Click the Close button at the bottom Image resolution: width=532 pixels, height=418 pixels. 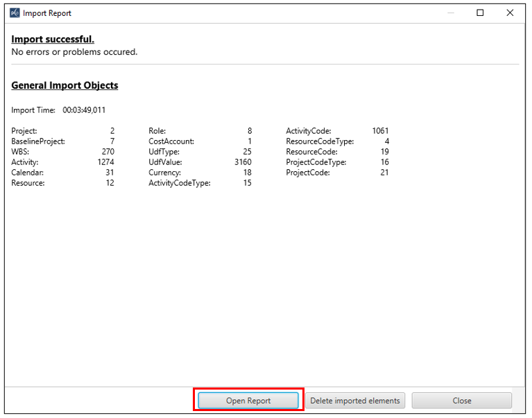point(461,401)
